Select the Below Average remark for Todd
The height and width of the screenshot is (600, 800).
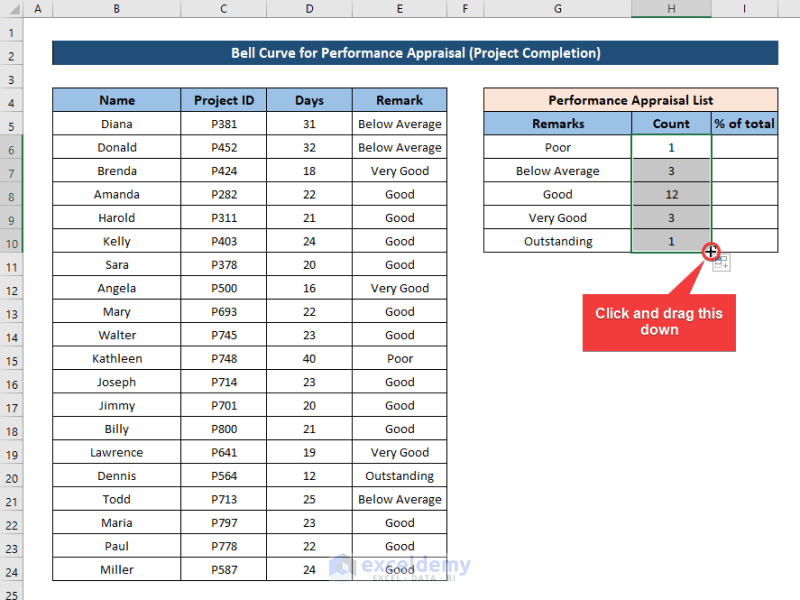(x=399, y=499)
